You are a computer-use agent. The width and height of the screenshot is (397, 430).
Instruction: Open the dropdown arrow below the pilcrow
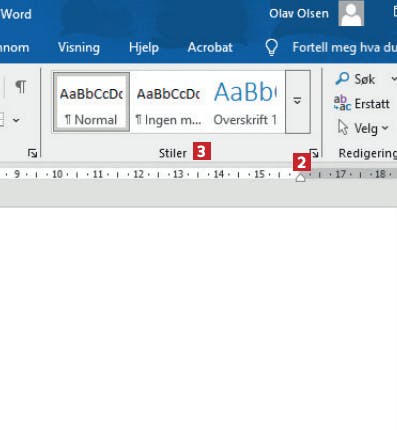tap(16, 120)
